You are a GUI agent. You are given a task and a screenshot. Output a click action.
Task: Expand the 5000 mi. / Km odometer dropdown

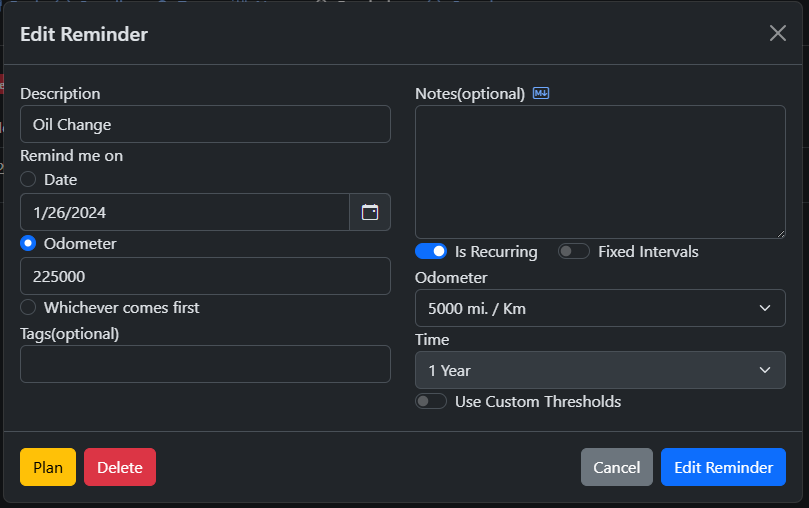(600, 308)
